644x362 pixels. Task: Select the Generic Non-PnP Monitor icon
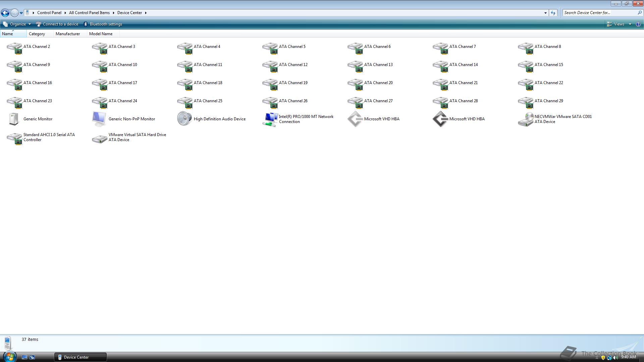click(99, 119)
